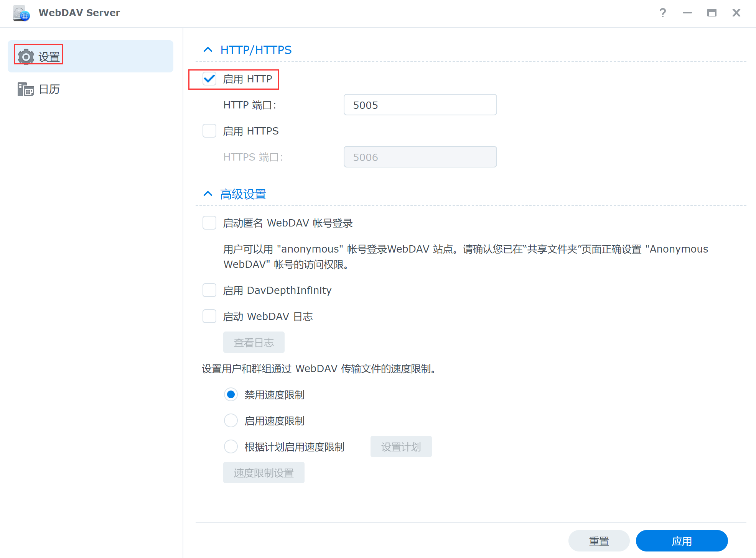Image resolution: width=756 pixels, height=558 pixels.
Task: Open the 日历 tab in sidebar
Action: tap(49, 89)
